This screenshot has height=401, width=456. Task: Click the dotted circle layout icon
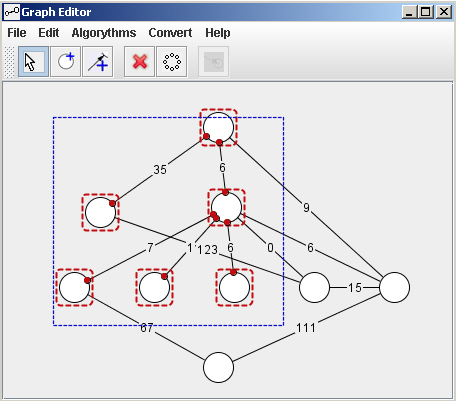(172, 62)
